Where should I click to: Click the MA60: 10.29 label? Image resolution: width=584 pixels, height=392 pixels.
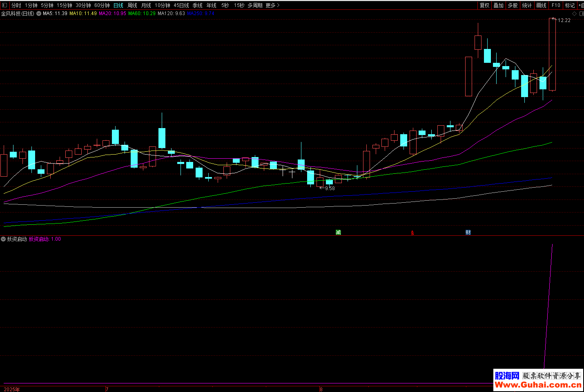142,13
